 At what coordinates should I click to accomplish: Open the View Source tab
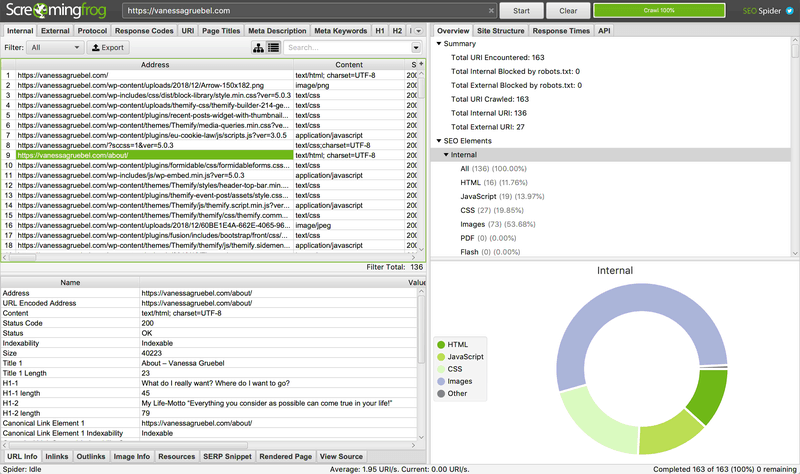[341, 456]
